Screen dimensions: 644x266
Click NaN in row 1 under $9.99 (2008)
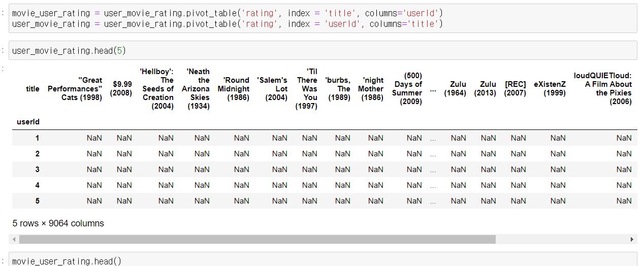click(124, 138)
